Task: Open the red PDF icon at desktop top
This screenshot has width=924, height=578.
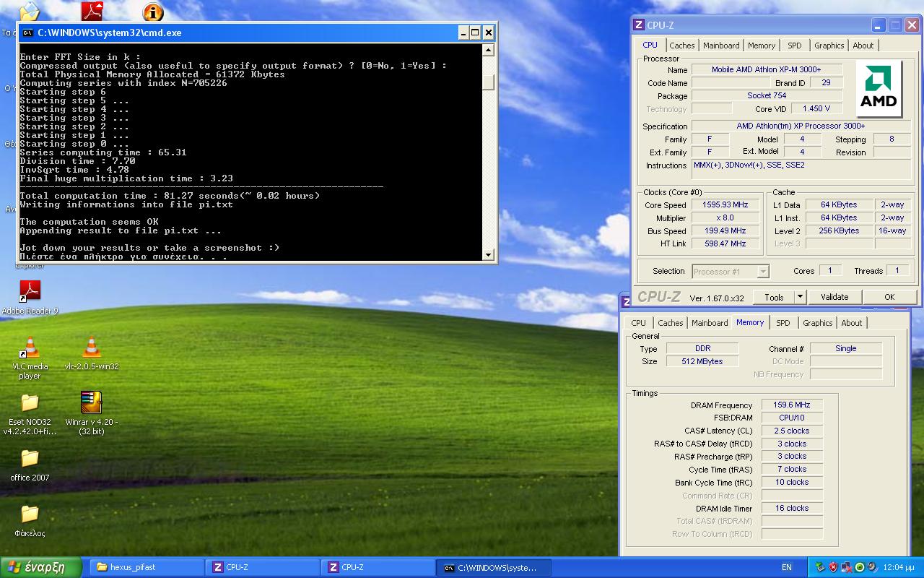Action: 92,12
